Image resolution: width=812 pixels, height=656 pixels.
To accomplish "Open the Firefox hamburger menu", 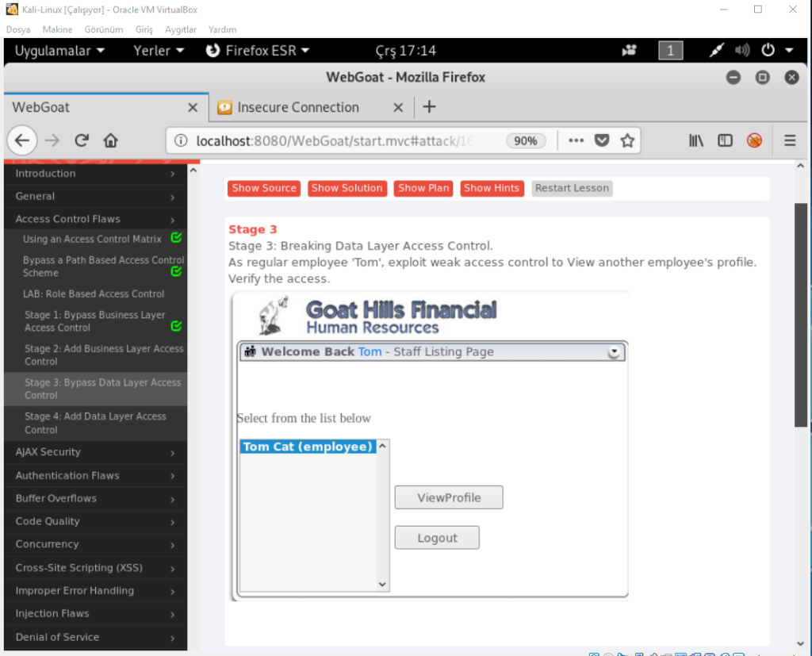I will click(x=790, y=140).
